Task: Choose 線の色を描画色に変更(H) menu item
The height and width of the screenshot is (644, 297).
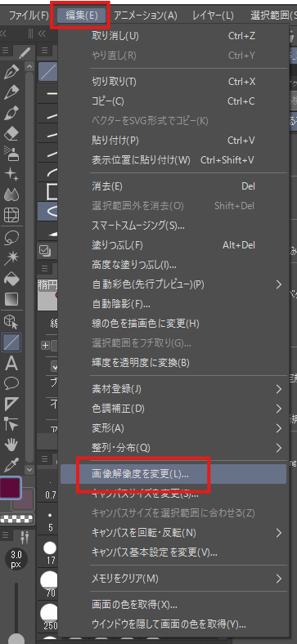Action: pos(173,324)
